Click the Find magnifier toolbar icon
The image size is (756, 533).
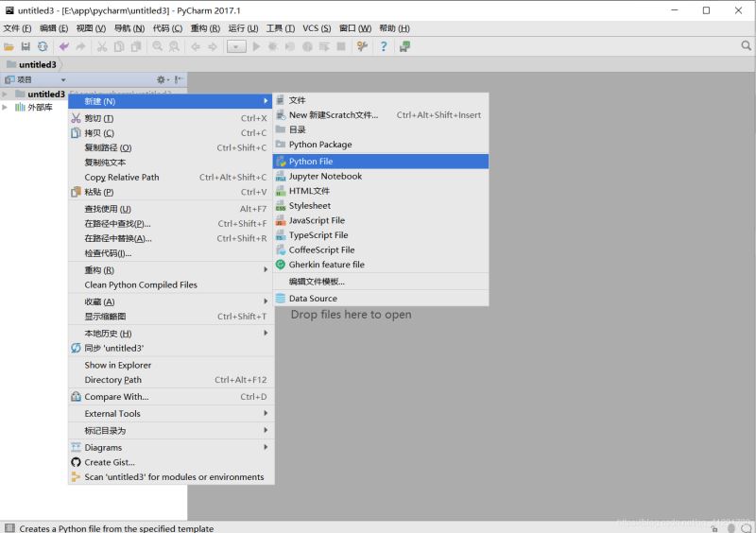coord(157,47)
